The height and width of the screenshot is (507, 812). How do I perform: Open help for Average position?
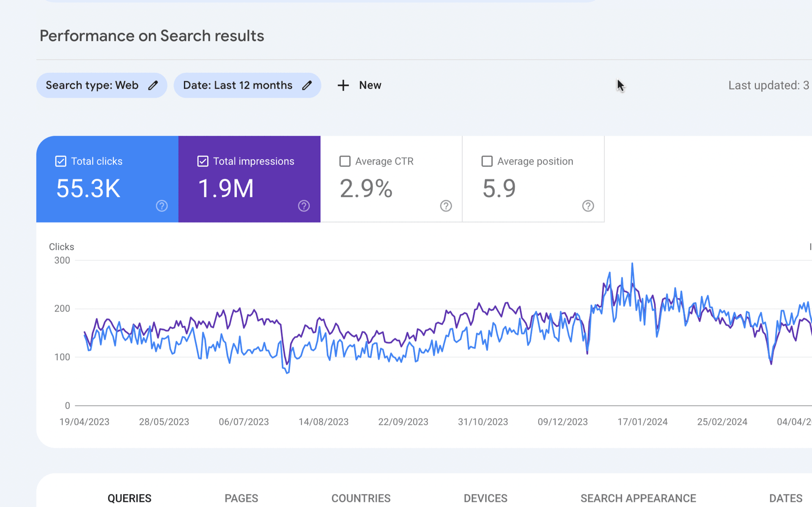coord(588,206)
